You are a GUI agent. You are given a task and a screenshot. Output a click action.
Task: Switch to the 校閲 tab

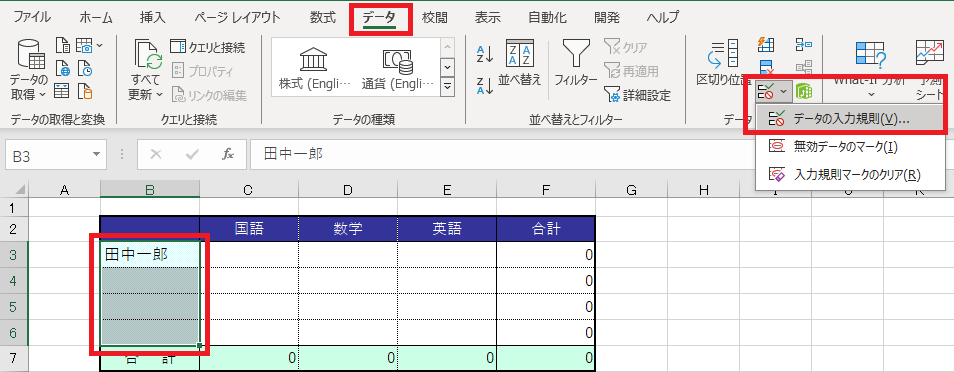pyautogui.click(x=434, y=17)
